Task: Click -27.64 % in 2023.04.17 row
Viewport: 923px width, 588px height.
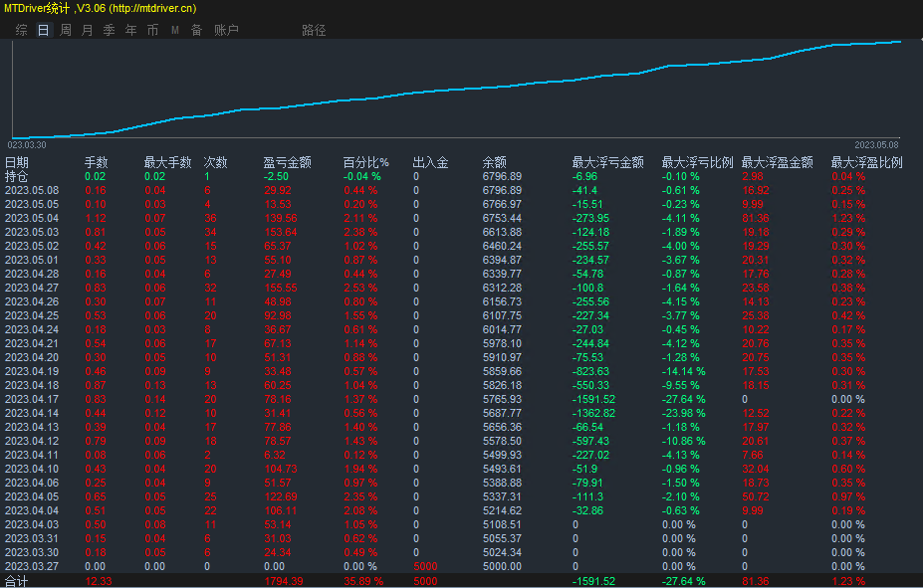Action: [x=683, y=399]
